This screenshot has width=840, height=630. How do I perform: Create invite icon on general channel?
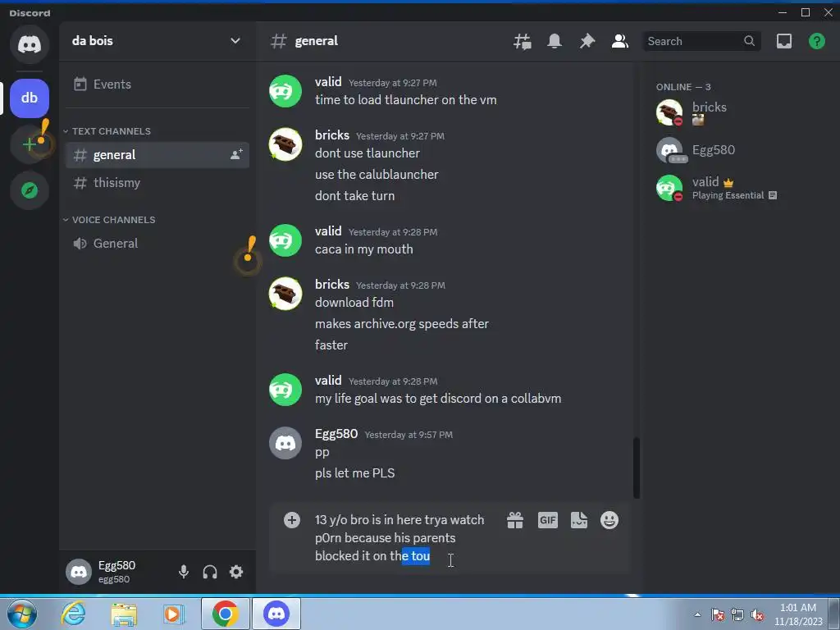click(236, 155)
